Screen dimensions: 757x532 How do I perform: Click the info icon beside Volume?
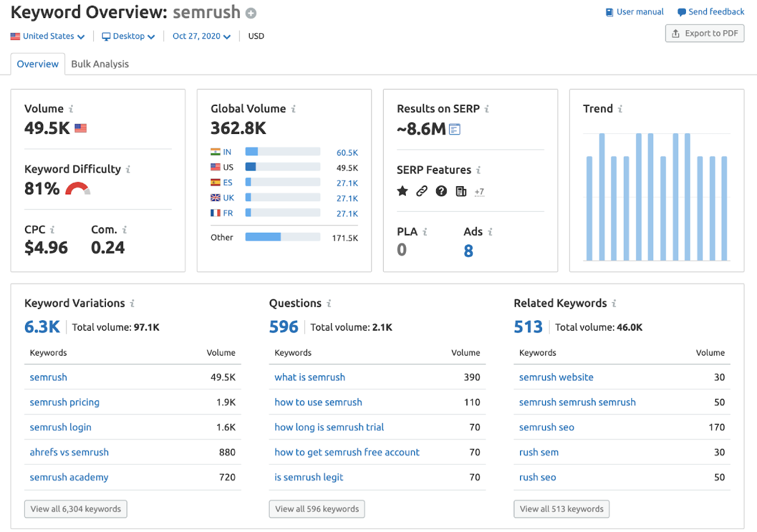click(71, 109)
